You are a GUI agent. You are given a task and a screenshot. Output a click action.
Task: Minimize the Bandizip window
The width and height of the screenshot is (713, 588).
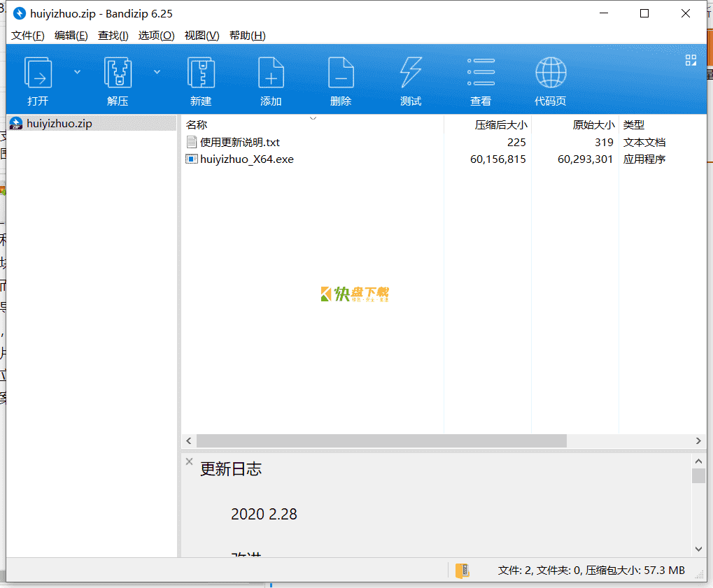tap(604, 13)
